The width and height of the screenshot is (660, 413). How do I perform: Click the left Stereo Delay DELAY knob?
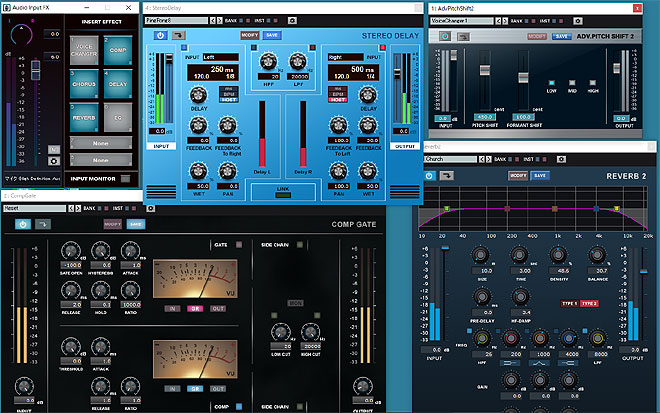[x=198, y=96]
